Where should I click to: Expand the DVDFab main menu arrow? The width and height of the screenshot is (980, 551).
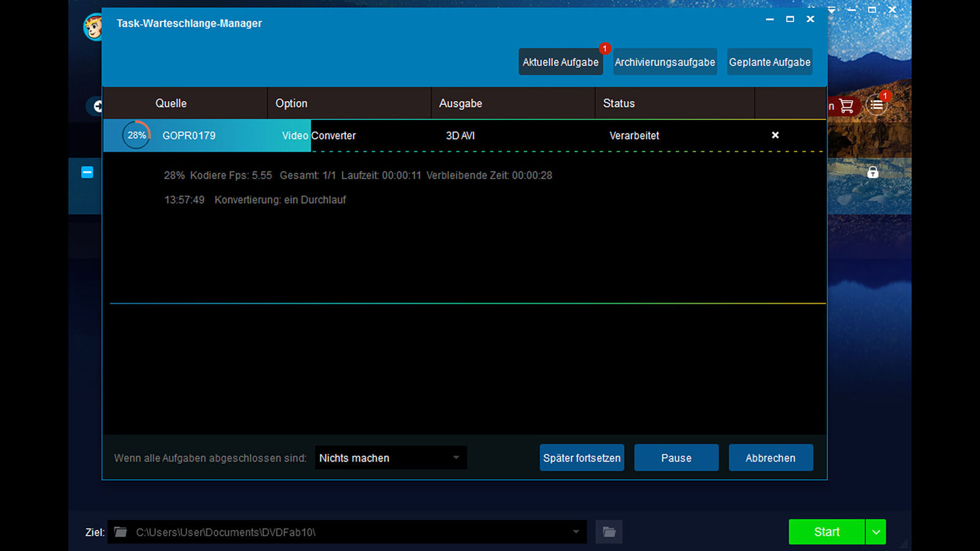831,10
